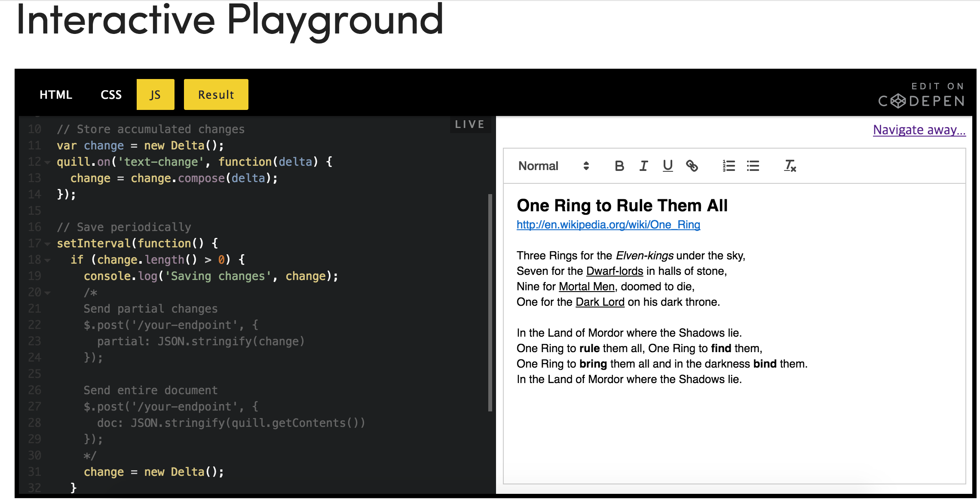The height and width of the screenshot is (499, 980).
Task: Switch to the HTML tab
Action: tap(56, 94)
